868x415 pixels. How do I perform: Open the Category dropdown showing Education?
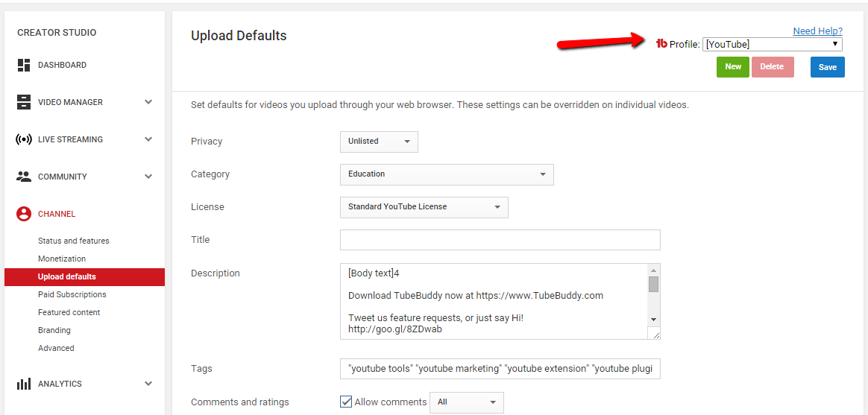[447, 174]
